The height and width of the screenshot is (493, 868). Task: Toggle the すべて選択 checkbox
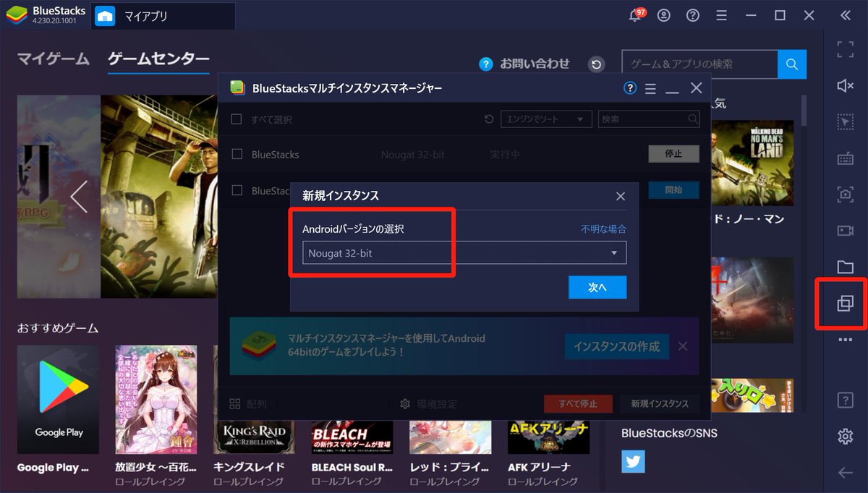coord(236,119)
